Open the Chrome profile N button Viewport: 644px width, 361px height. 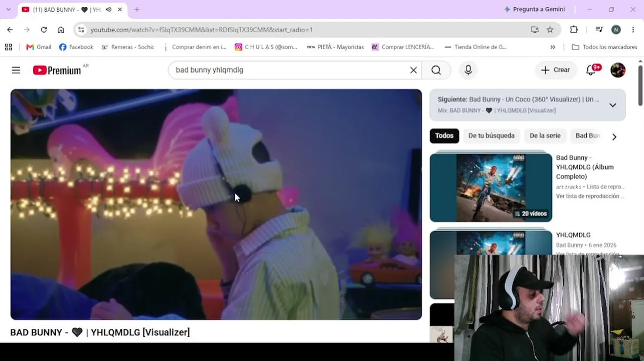point(616,30)
